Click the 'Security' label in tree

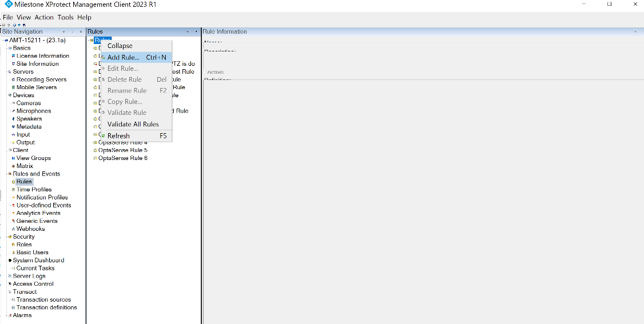[23, 237]
